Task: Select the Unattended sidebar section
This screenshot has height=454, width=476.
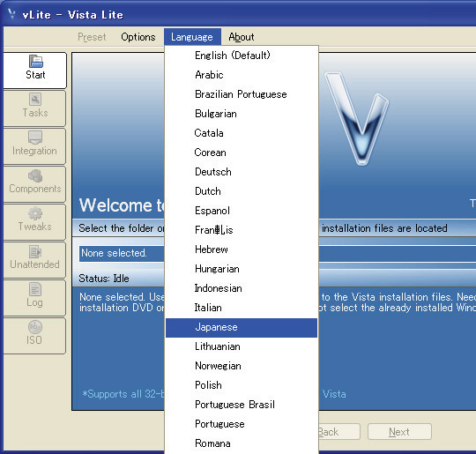Action: pos(35,260)
